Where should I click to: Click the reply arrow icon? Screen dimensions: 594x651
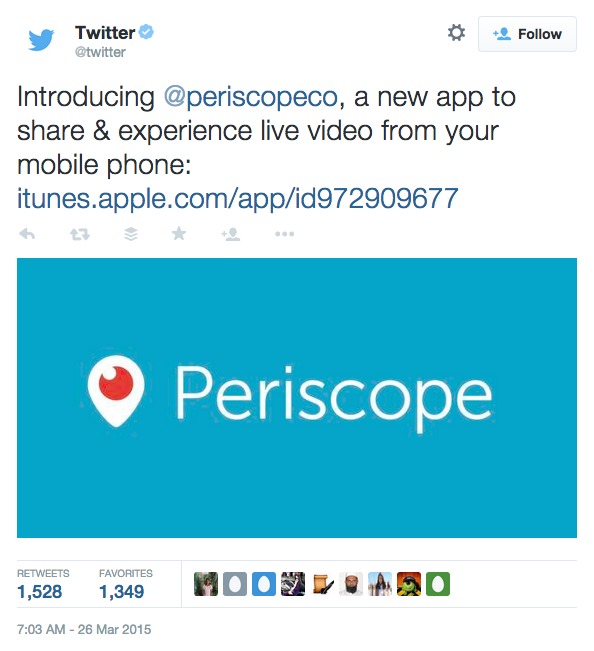pyautogui.click(x=27, y=235)
